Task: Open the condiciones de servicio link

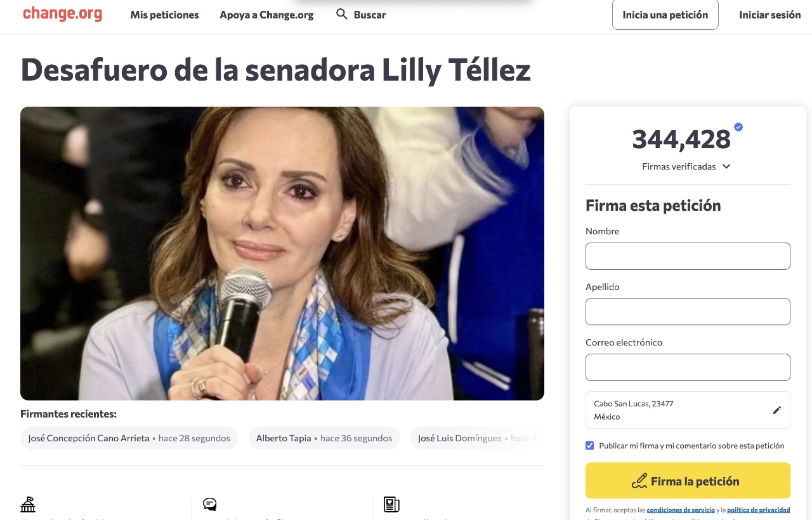Action: coord(681,510)
